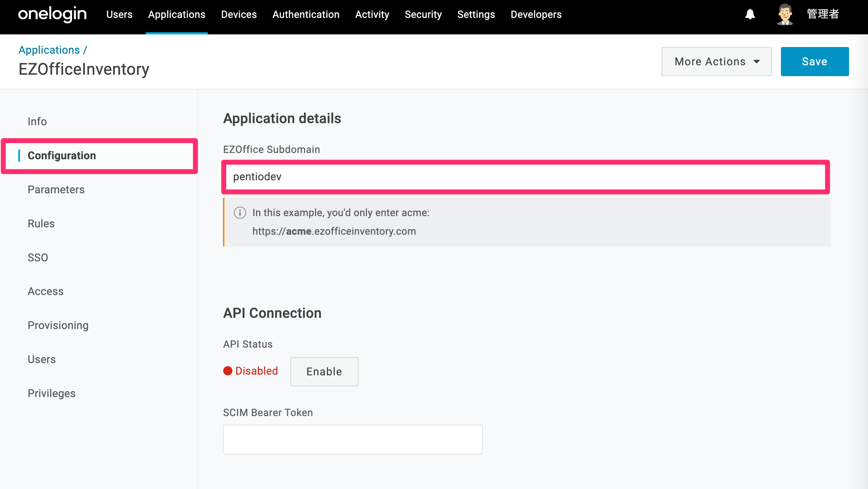Open the More Actions dropdown
Image resolution: width=868 pixels, height=489 pixels.
[716, 61]
